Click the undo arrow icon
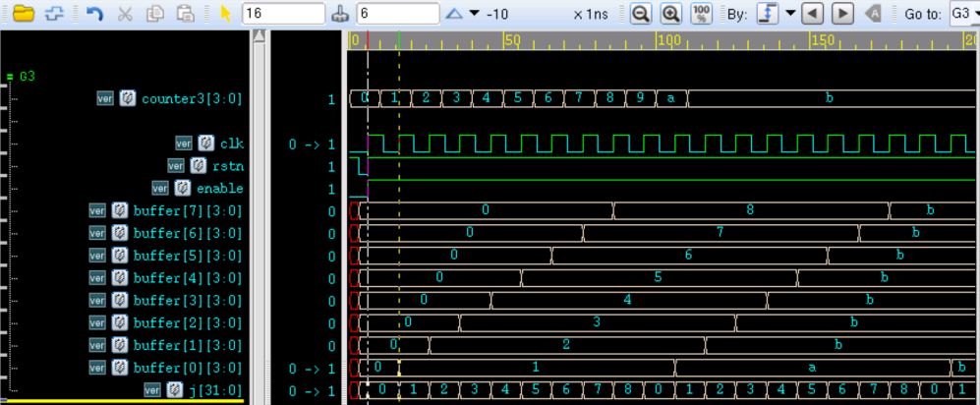Viewport: 980px width, 405px height. click(94, 14)
